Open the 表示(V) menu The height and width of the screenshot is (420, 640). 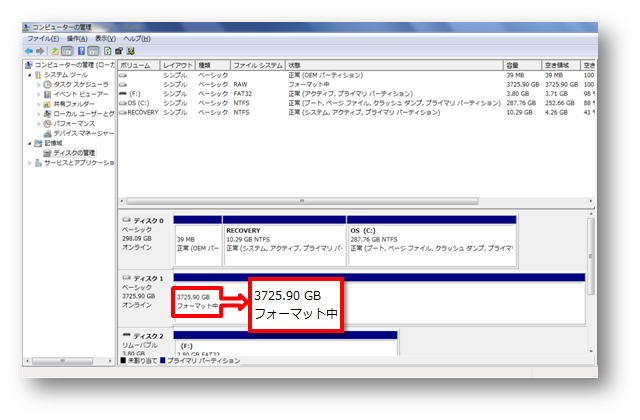tap(105, 39)
